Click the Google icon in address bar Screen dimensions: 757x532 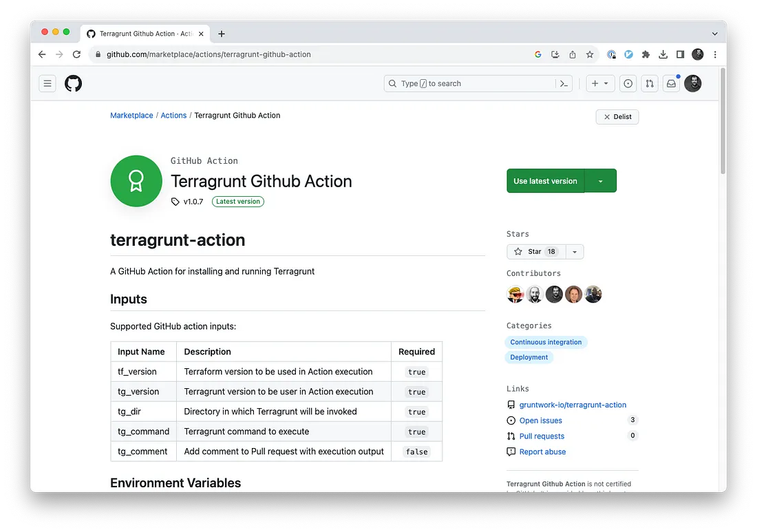(x=538, y=54)
